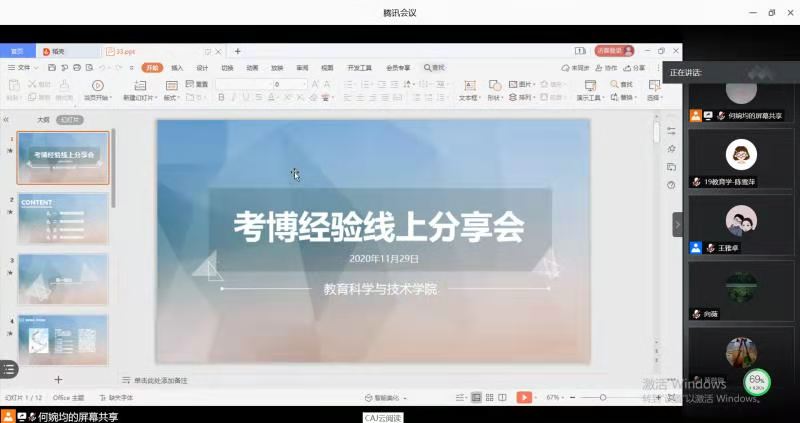The image size is (800, 423).
Task: Switch to the Design (设计) tab
Action: (x=202, y=68)
